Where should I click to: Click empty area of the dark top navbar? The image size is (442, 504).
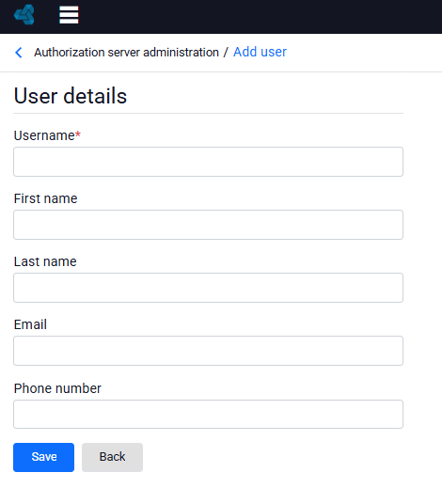pyautogui.click(x=257, y=16)
